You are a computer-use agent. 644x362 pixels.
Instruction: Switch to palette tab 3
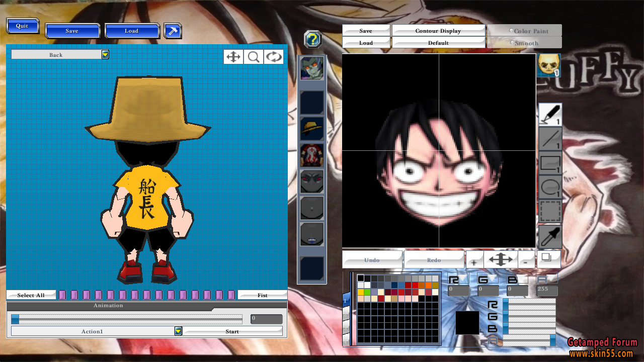346,328
